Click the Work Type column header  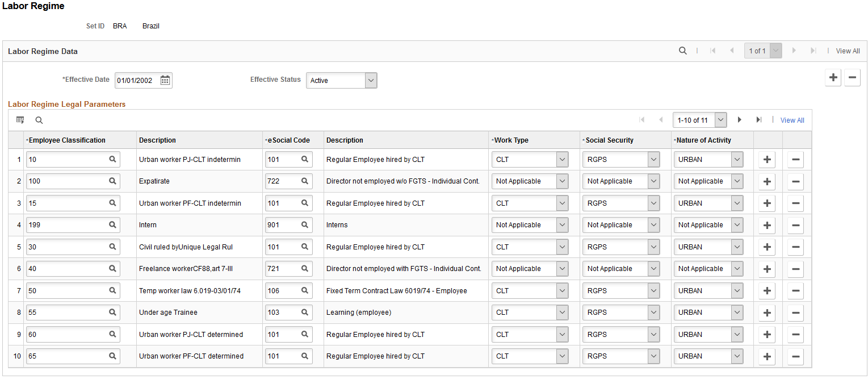point(510,140)
